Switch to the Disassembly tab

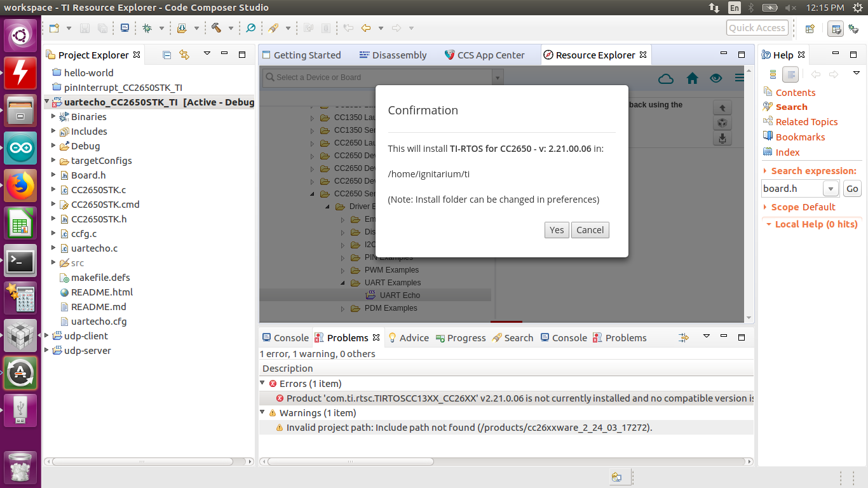(x=393, y=55)
